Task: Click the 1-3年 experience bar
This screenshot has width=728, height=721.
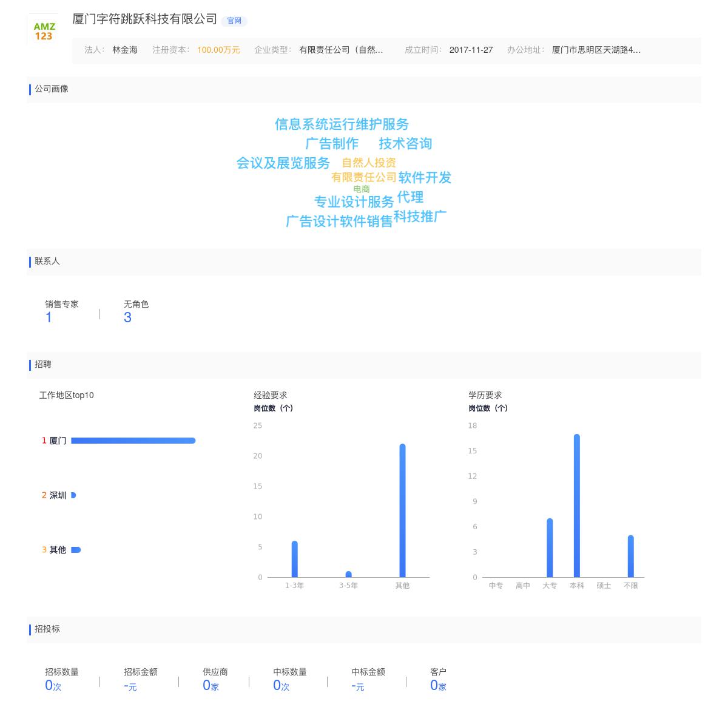Action: pyautogui.click(x=295, y=559)
